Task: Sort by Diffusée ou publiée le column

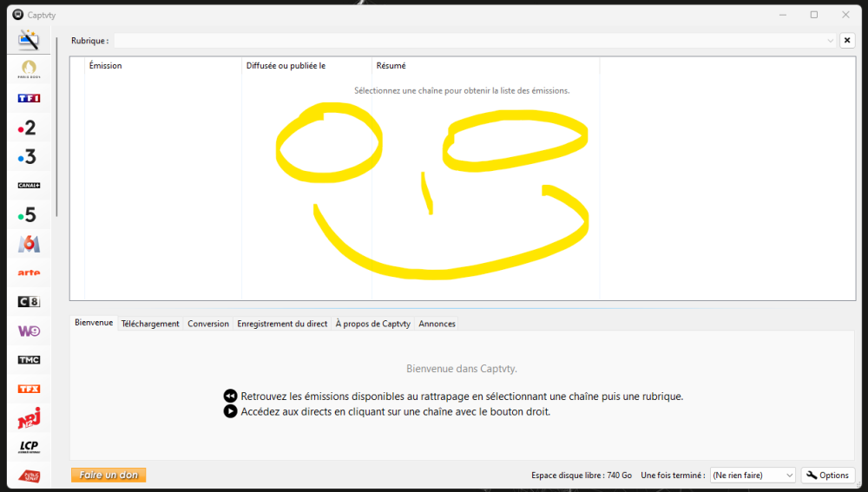Action: [x=306, y=65]
